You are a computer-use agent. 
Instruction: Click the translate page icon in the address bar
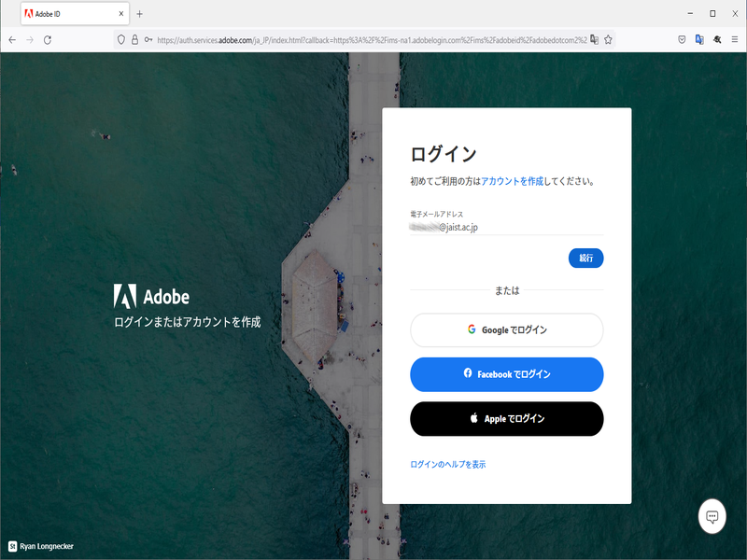[x=593, y=40]
